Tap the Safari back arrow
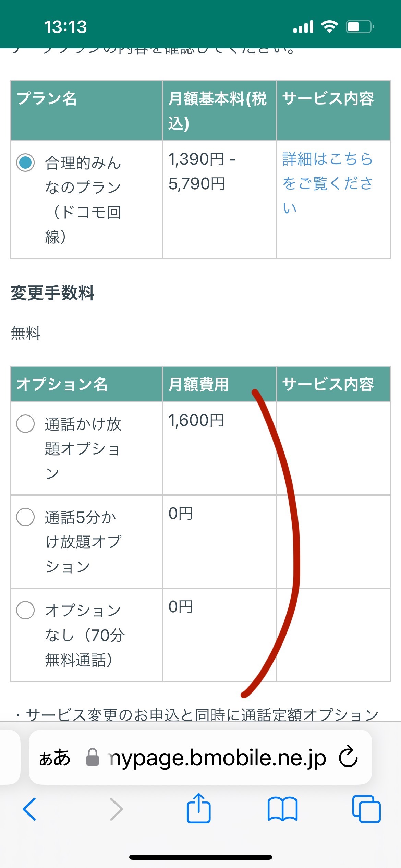This screenshot has width=401, height=868. coord(29,809)
